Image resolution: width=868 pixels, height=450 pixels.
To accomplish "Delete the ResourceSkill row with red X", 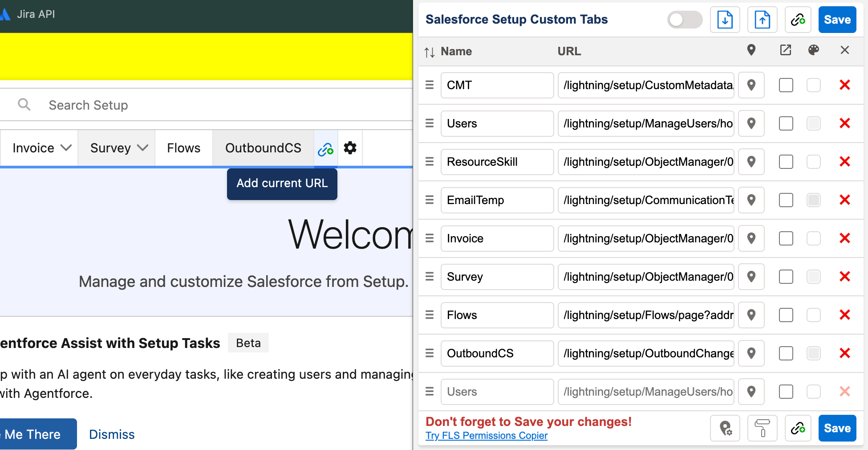I will tap(845, 161).
